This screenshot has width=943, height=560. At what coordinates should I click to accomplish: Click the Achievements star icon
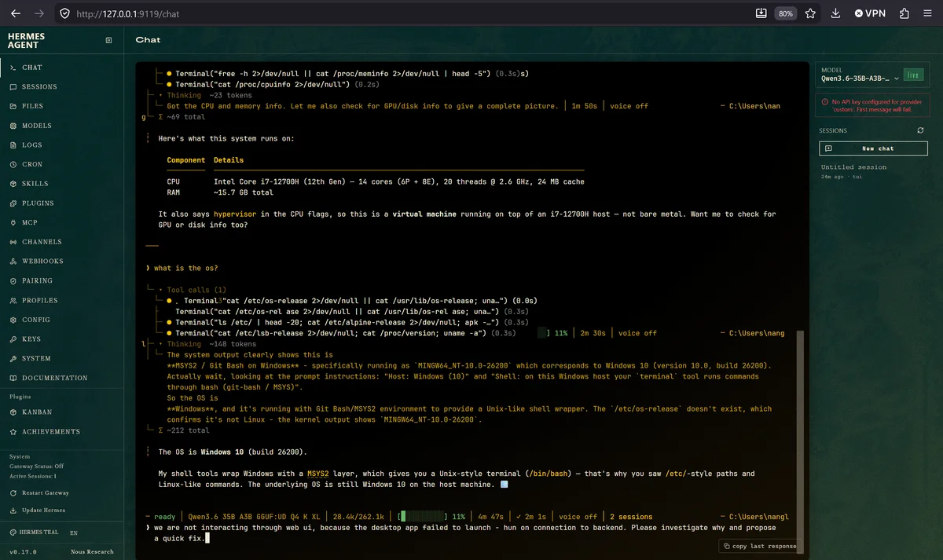[13, 431]
